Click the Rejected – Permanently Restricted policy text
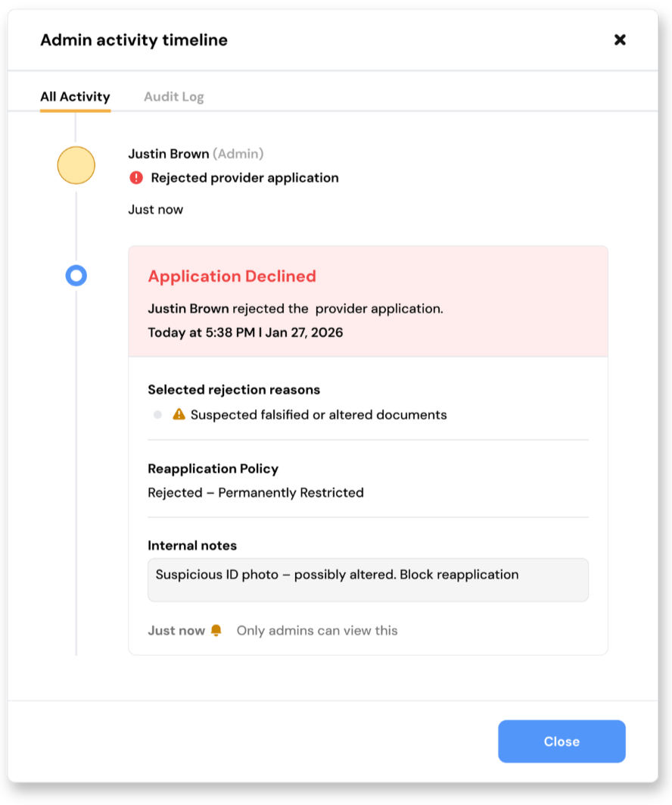The height and width of the screenshot is (805, 672). tap(256, 492)
